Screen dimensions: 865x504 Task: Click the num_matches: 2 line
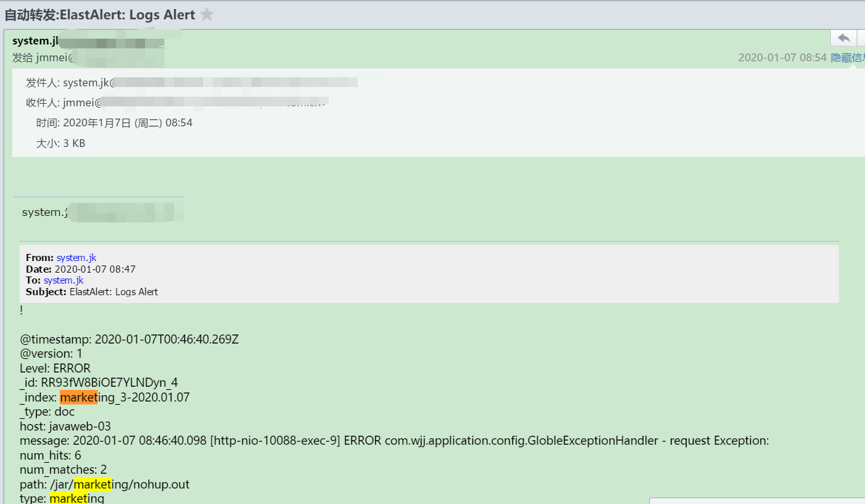tap(63, 470)
